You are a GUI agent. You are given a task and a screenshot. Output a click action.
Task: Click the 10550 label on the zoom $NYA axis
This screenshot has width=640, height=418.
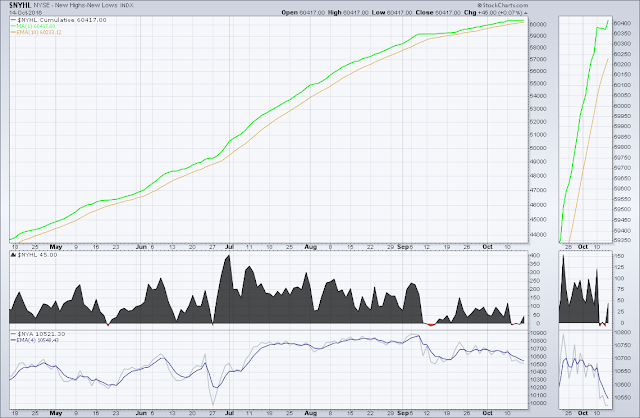(622, 397)
